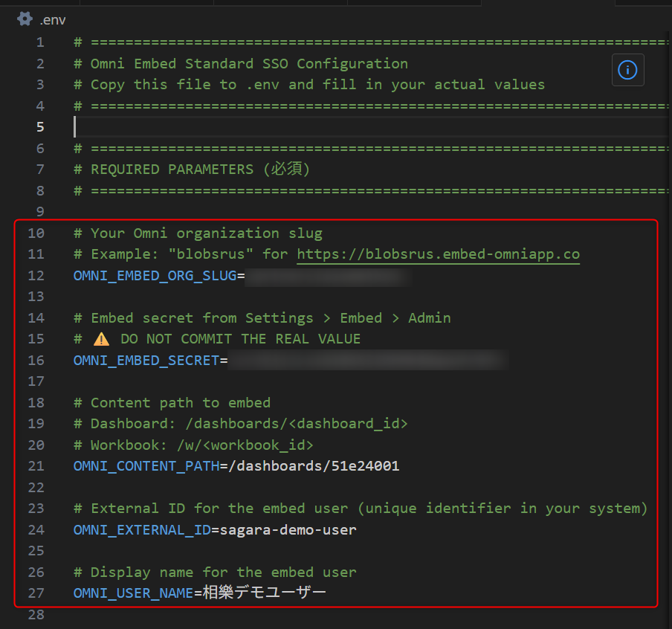Click the blurred OMNI_EMBED_SECRET value
This screenshot has height=629, width=672.
pos(367,361)
